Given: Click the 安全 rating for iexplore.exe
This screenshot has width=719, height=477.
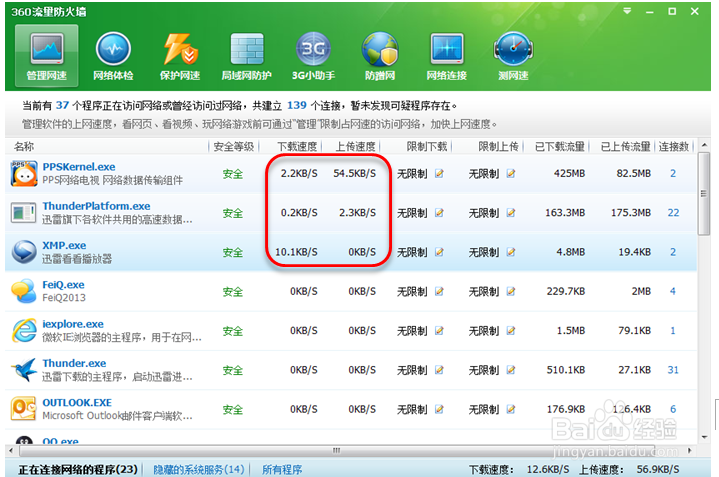Looking at the screenshot, I should coord(232,331).
